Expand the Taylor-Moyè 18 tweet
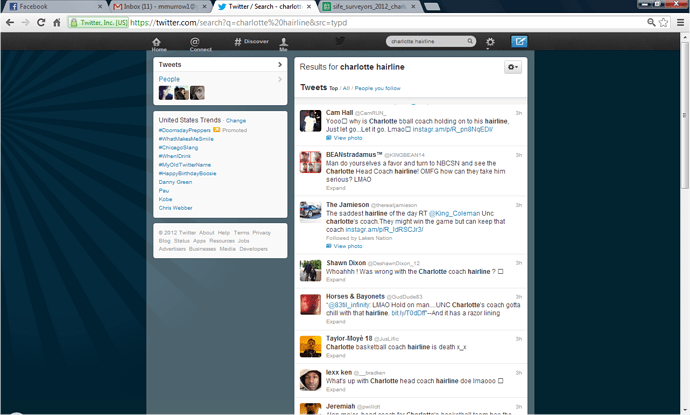 pos(336,356)
